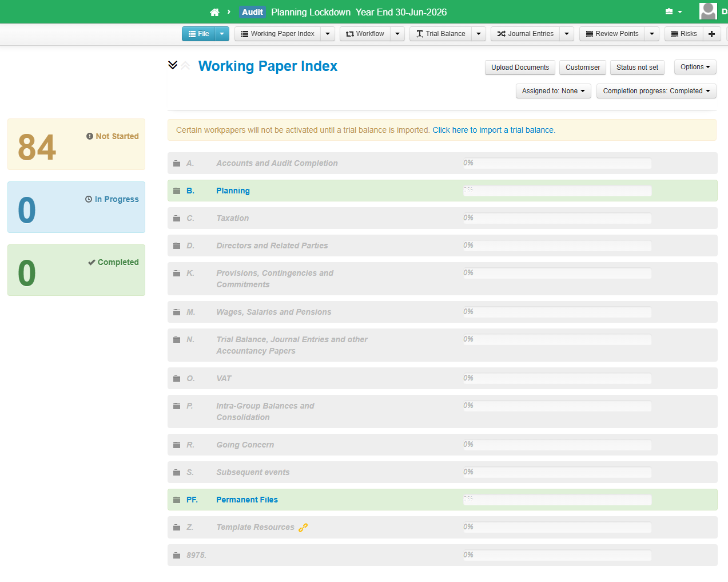Collapse all sections with double chevron up
This screenshot has width=728, height=582.
pos(185,66)
